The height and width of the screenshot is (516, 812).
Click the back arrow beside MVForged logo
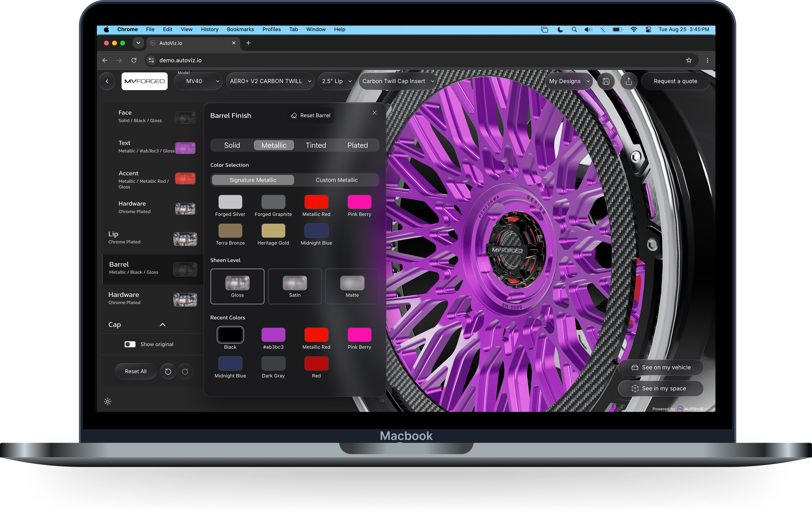click(x=107, y=81)
